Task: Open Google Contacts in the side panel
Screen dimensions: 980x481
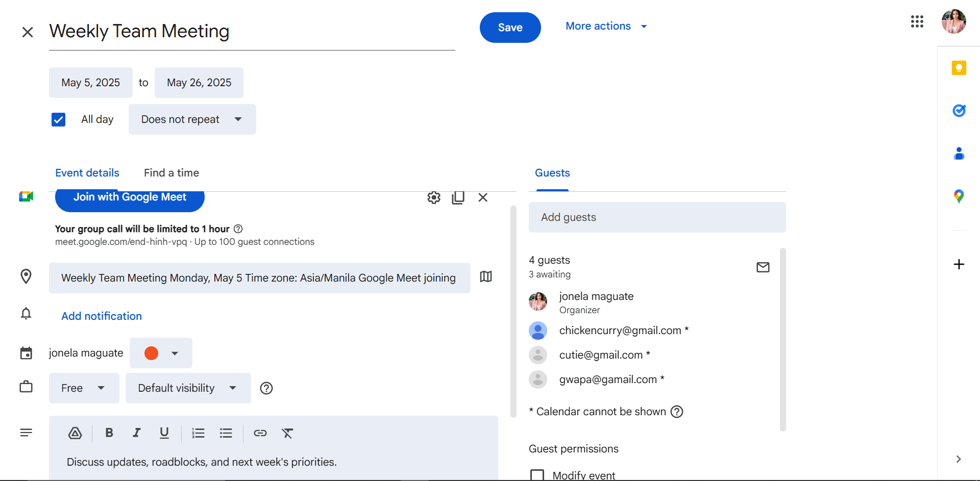Action: click(x=959, y=153)
